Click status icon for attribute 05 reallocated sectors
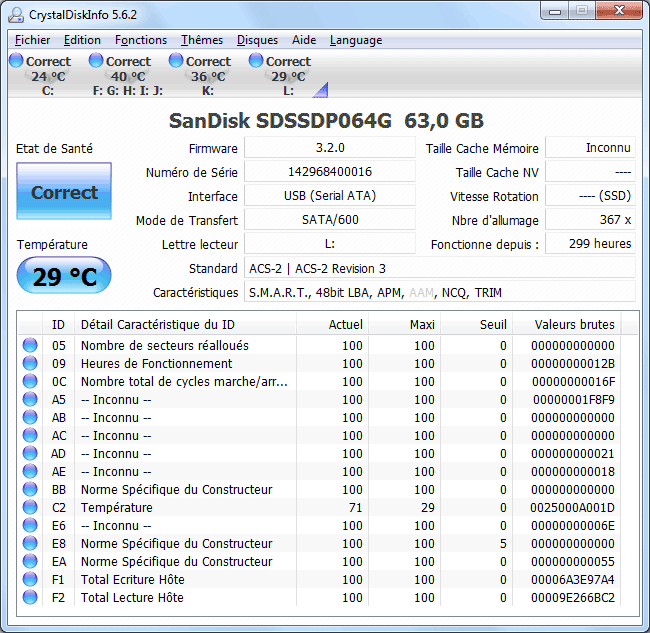Screen dimensions: 650x633 [x=30, y=345]
